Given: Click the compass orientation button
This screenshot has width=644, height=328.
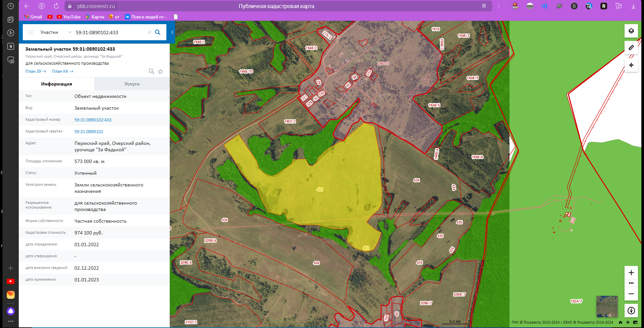Looking at the screenshot, I should coord(631,311).
